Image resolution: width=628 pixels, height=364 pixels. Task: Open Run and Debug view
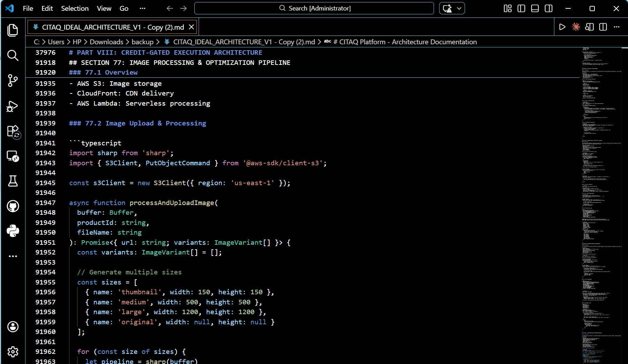coord(13,106)
